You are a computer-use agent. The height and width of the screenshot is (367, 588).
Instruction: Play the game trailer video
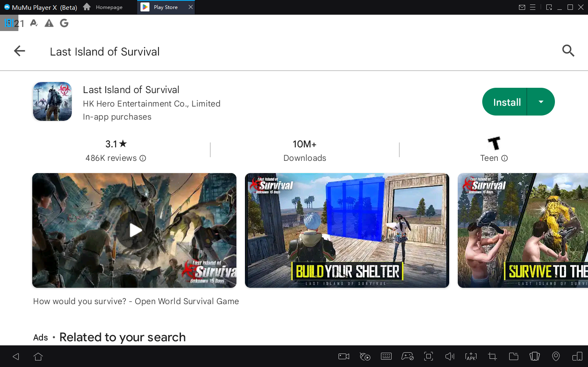134,230
